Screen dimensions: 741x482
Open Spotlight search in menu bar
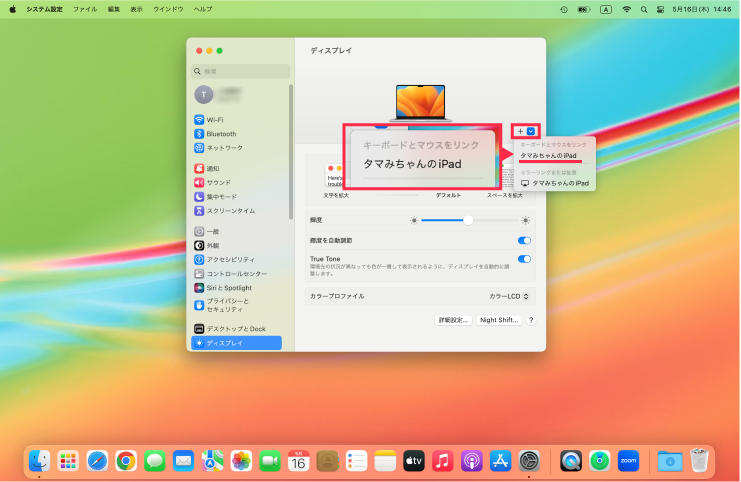(643, 9)
